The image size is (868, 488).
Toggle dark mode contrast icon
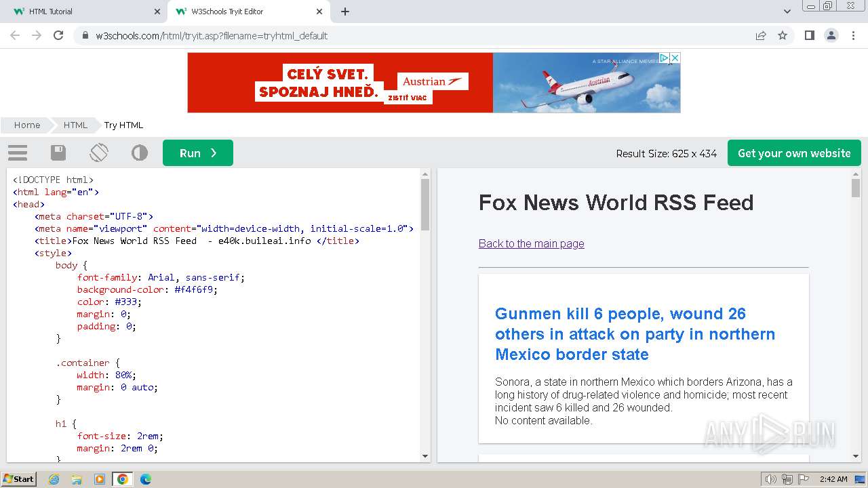[x=140, y=152]
